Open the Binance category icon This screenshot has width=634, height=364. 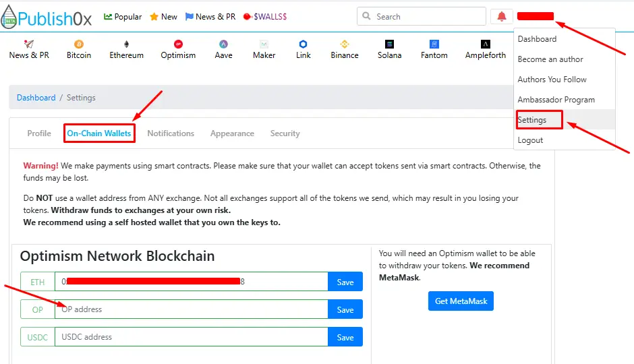(x=344, y=44)
